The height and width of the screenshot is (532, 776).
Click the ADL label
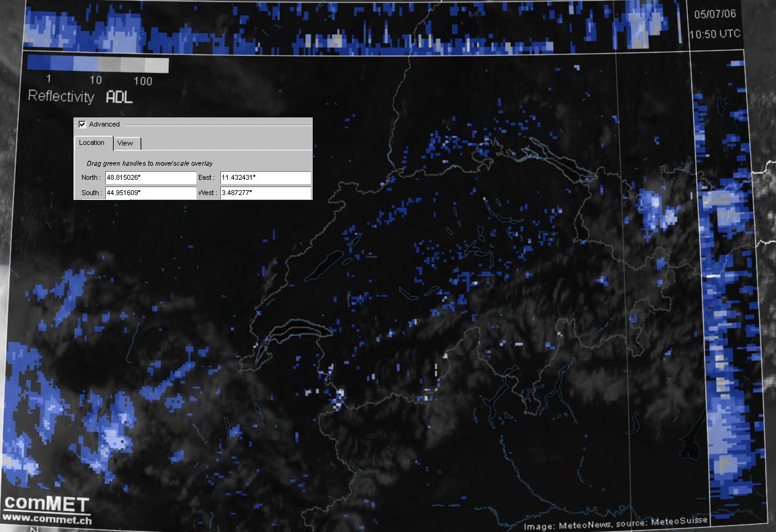(119, 97)
